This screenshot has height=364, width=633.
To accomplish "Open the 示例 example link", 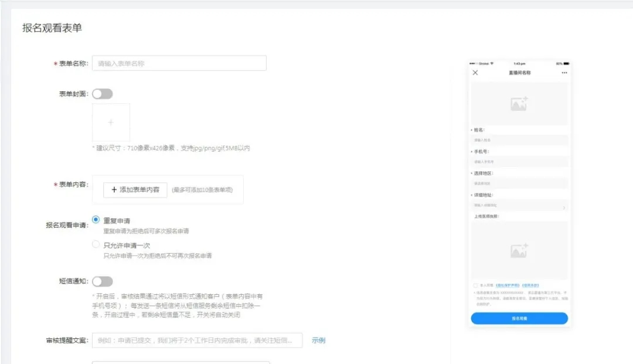I will pyautogui.click(x=318, y=341).
